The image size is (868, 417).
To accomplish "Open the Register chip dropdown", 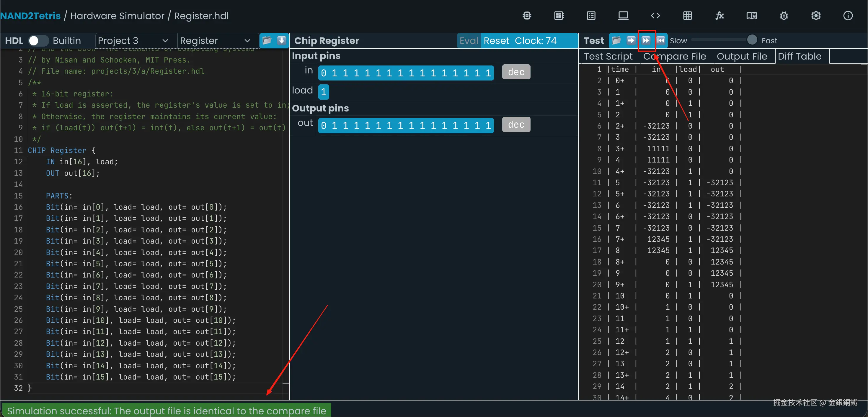I will tap(215, 41).
